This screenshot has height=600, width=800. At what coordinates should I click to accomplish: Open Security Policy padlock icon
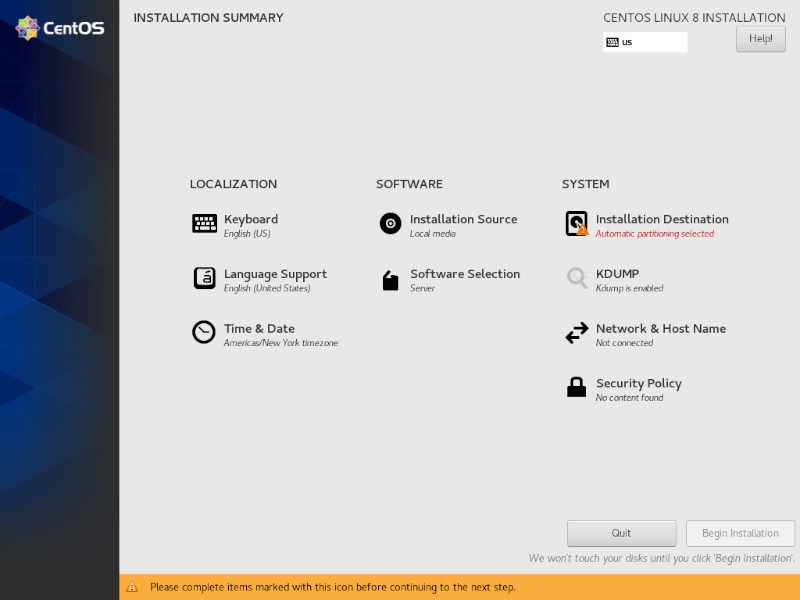575,387
